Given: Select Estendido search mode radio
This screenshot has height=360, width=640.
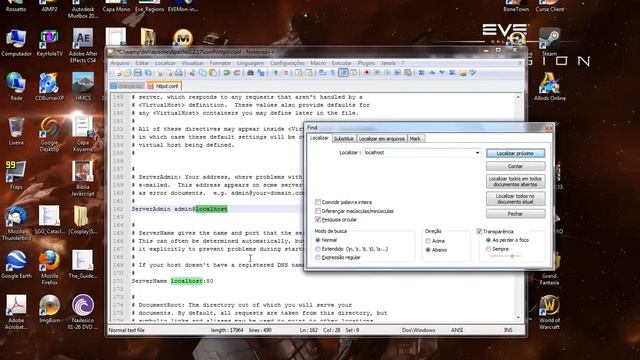Looking at the screenshot, I should [318, 249].
